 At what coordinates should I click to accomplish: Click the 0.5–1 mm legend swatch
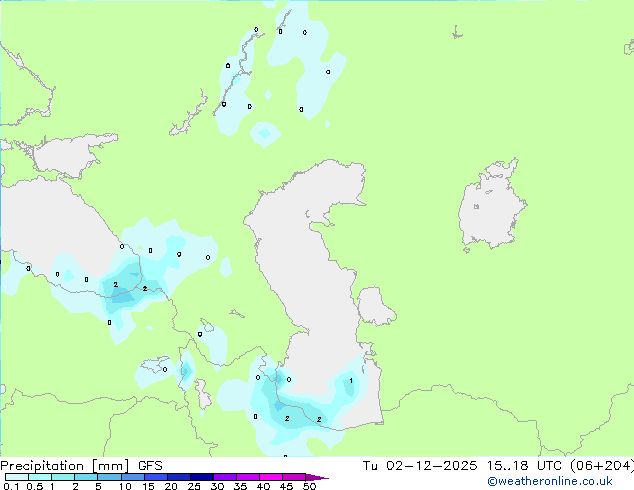[40, 477]
